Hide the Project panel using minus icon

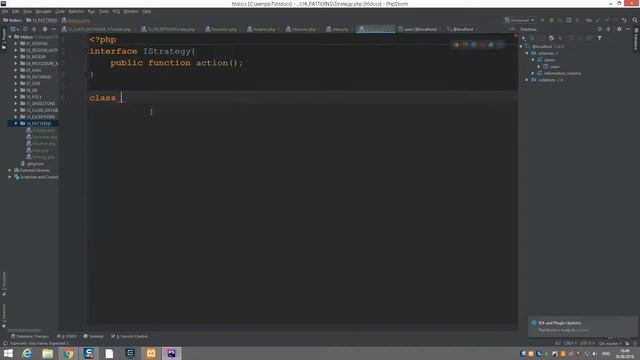[53, 29]
